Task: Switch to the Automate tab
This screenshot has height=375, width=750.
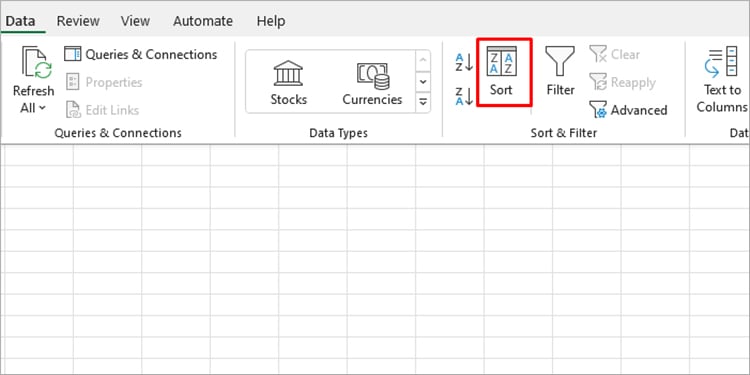Action: point(203,21)
